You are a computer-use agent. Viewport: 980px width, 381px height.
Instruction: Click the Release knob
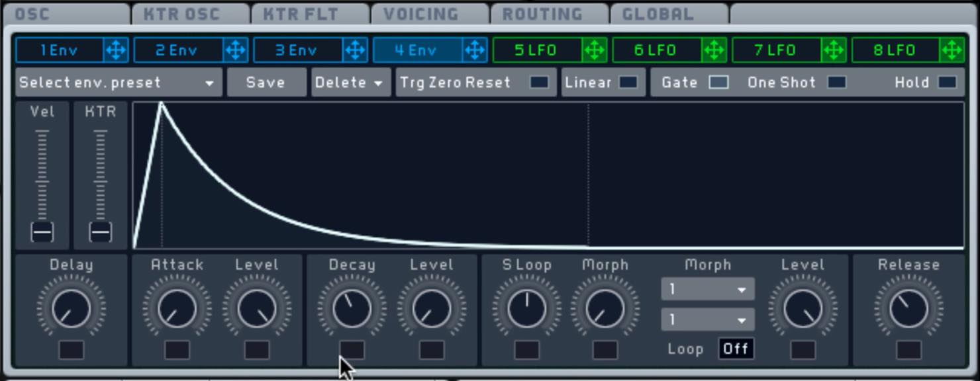pos(909,308)
